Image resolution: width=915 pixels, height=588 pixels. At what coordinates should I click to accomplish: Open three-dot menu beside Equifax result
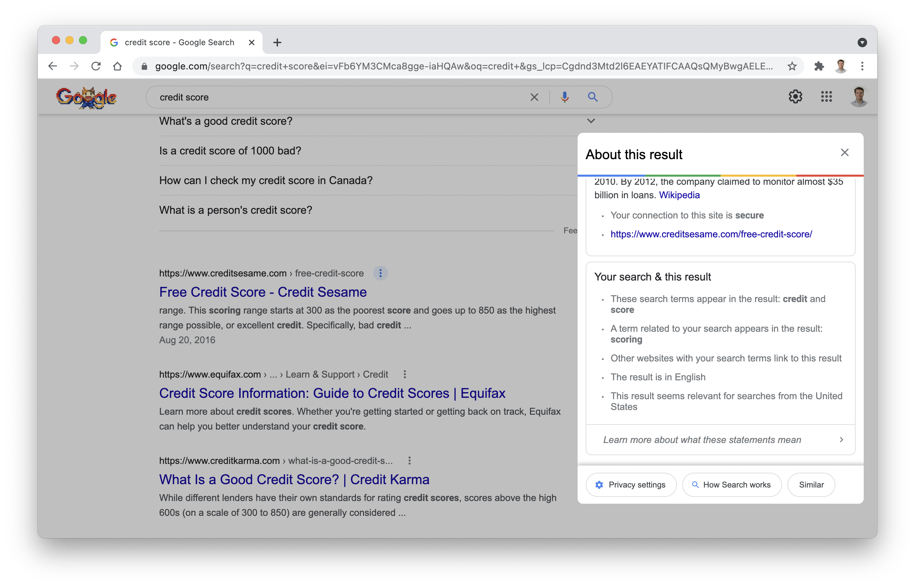pyautogui.click(x=405, y=375)
